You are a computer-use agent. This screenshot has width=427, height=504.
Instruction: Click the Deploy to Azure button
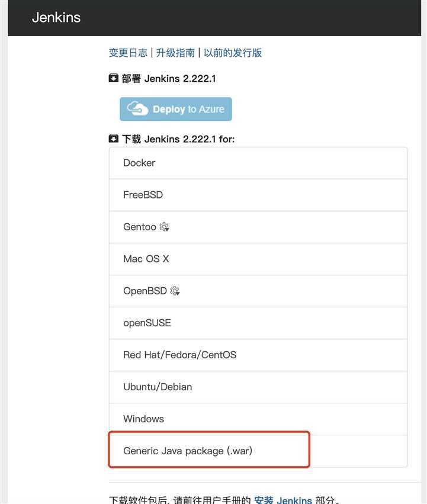(x=175, y=109)
